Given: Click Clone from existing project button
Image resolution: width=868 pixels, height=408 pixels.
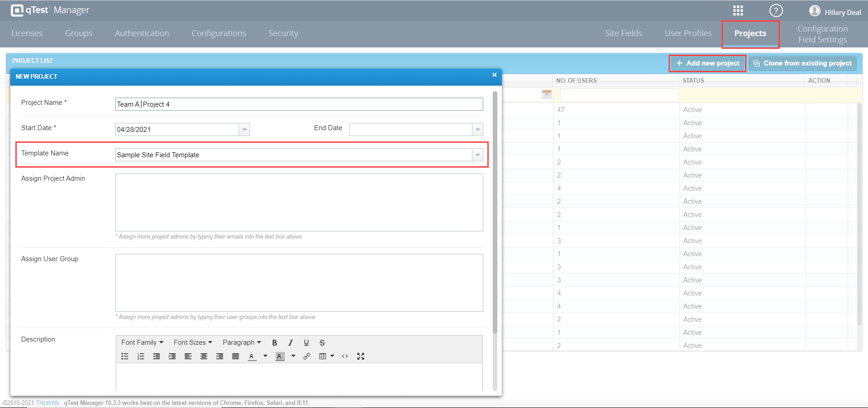Looking at the screenshot, I should tap(802, 63).
